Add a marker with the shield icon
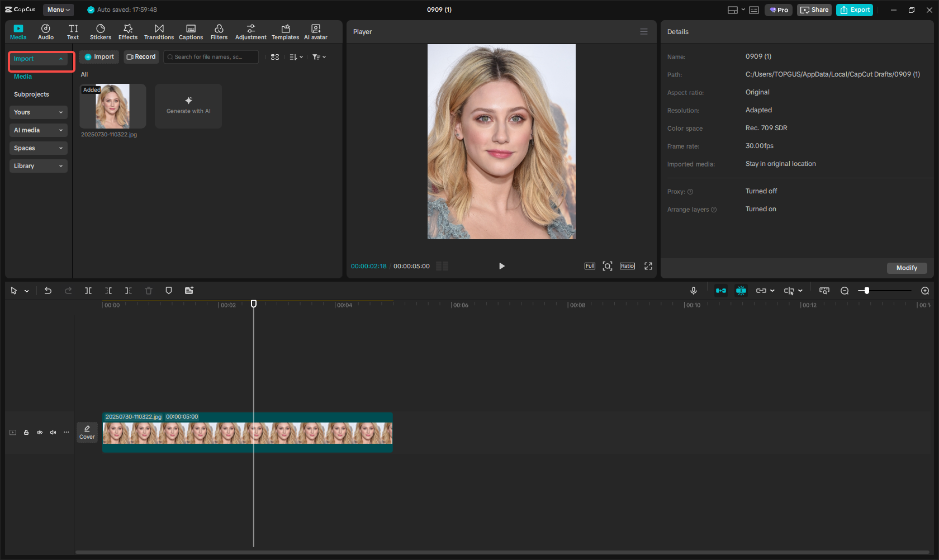Screen dimensions: 939x560 [169, 291]
